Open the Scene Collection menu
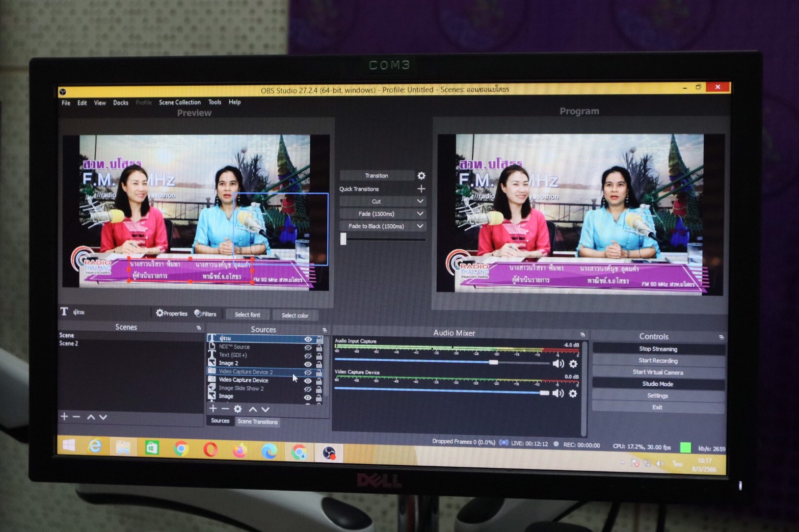This screenshot has width=799, height=532. pos(179,102)
